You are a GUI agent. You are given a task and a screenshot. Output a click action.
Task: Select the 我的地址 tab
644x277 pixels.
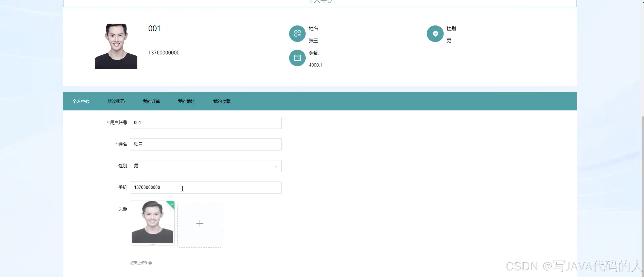(186, 101)
